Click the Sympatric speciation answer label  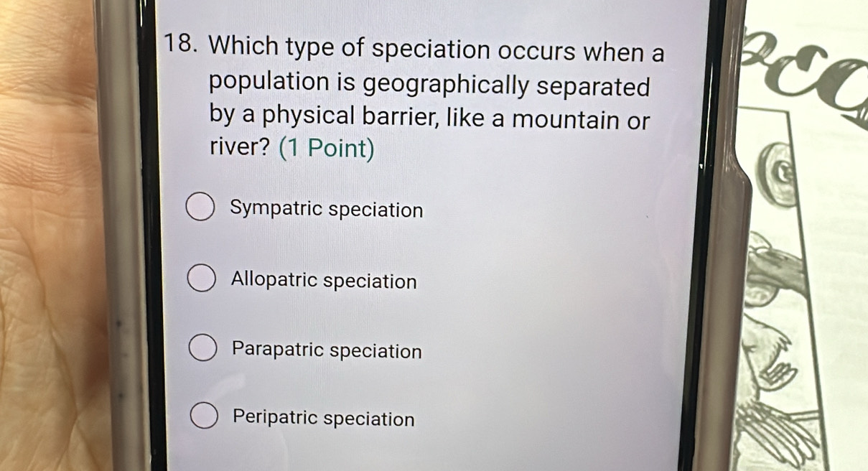pyautogui.click(x=325, y=210)
